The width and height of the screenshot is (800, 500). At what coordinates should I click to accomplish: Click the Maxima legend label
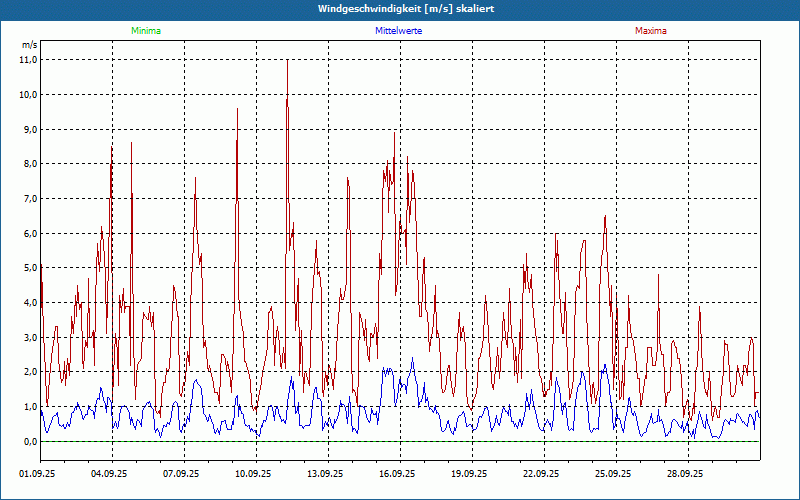[651, 31]
